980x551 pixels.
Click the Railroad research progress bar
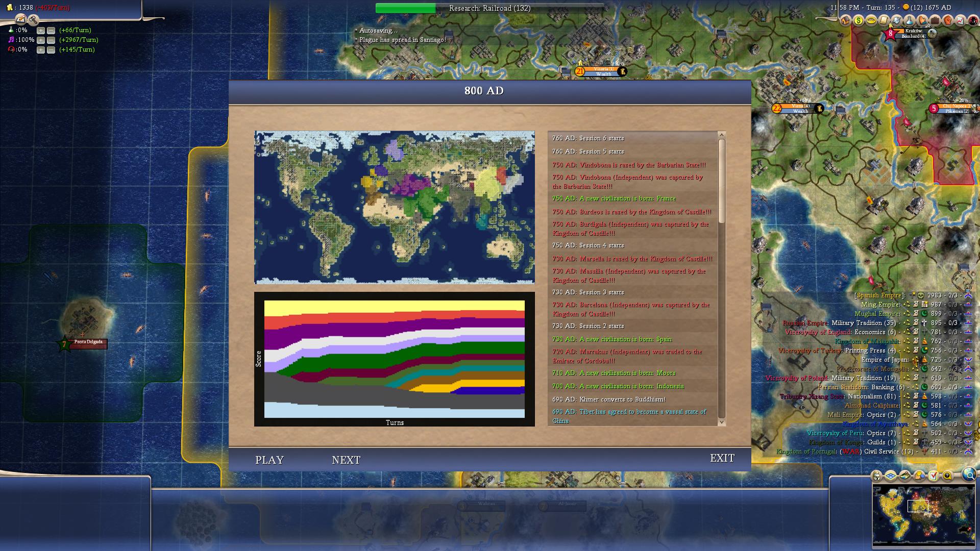tap(490, 8)
